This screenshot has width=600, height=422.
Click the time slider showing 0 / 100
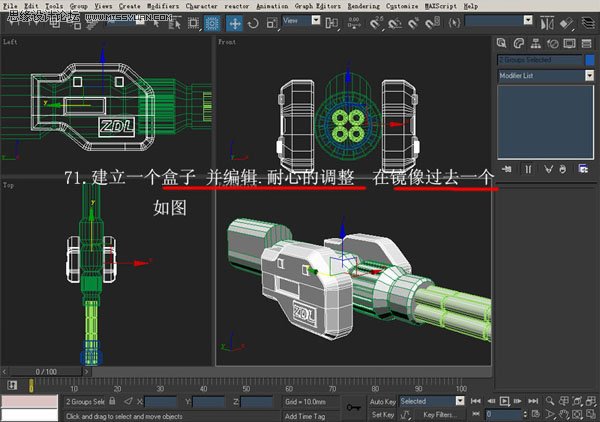[46, 371]
